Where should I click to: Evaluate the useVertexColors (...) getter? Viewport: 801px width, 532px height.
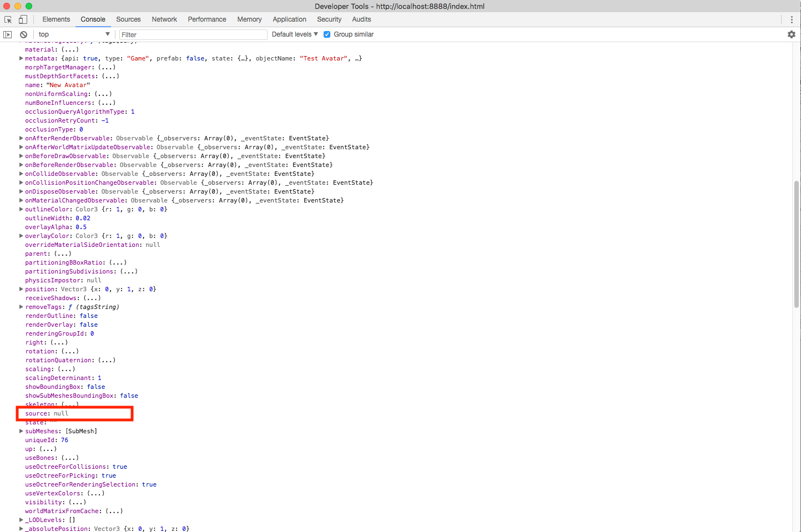tap(95, 493)
